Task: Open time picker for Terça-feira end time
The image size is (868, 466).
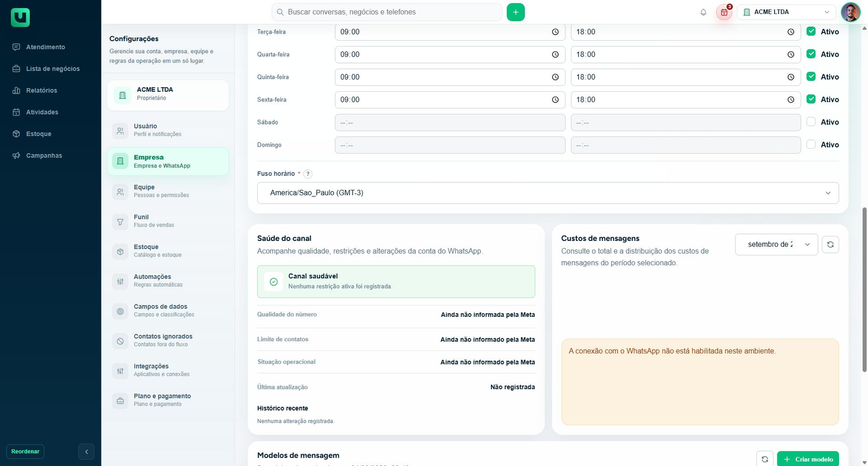Action: click(x=790, y=32)
